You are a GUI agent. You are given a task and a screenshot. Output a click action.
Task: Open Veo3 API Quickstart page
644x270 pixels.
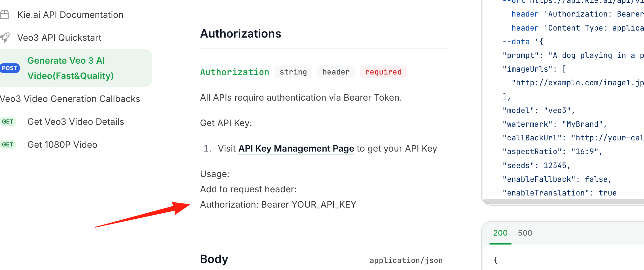[59, 38]
